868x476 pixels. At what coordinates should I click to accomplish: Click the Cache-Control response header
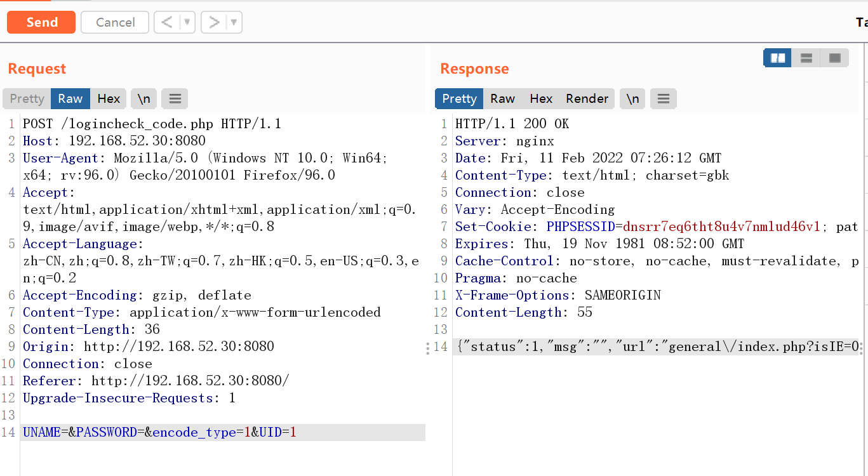[657, 261]
